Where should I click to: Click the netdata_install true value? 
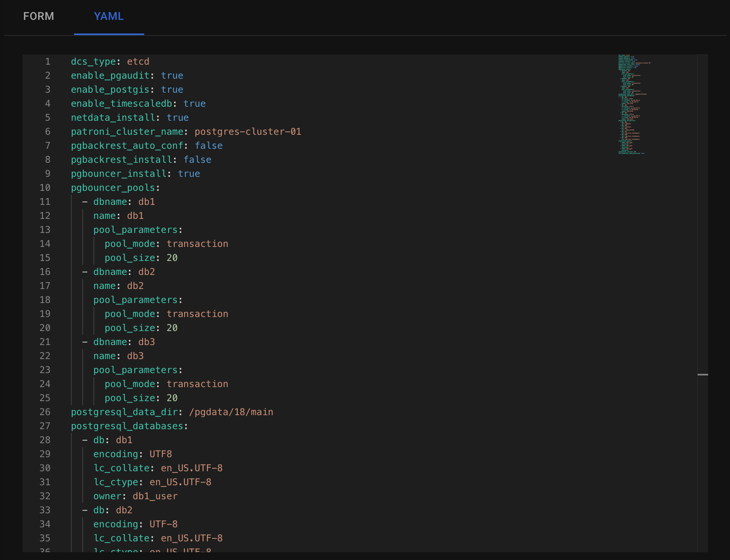click(178, 118)
